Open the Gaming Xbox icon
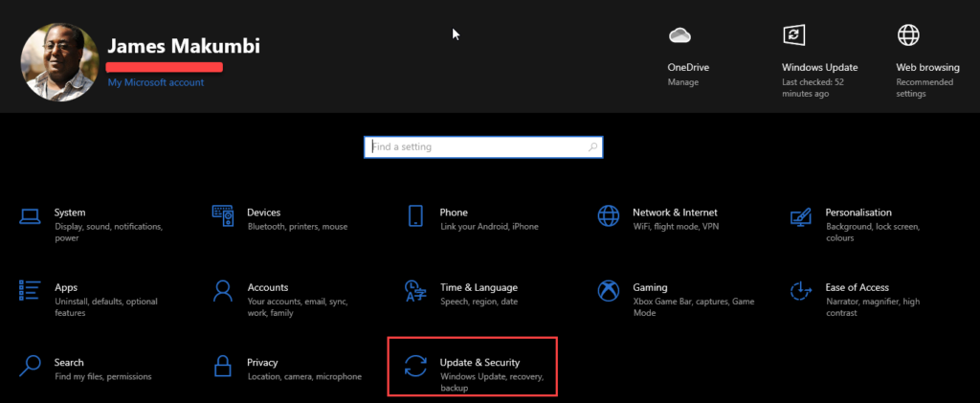 tap(608, 291)
